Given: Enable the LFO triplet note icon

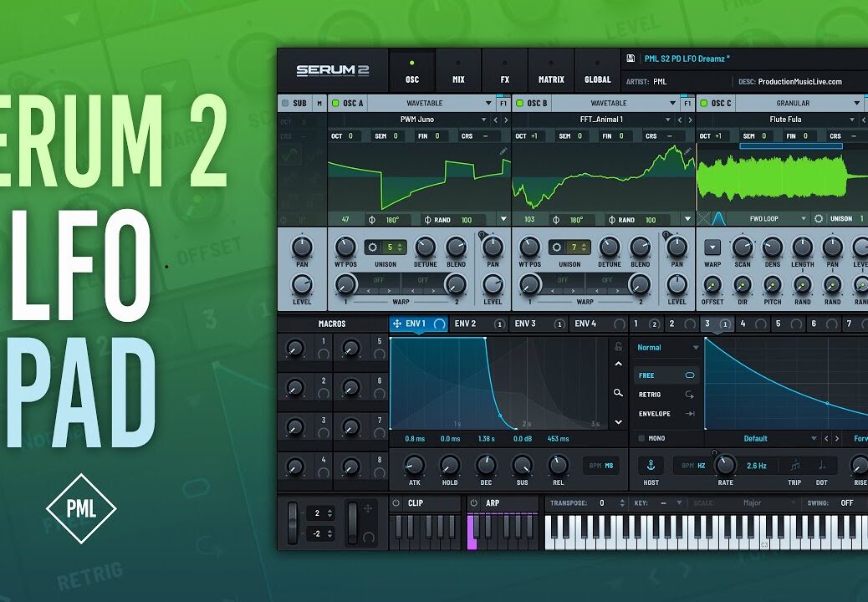Looking at the screenshot, I should point(794,465).
